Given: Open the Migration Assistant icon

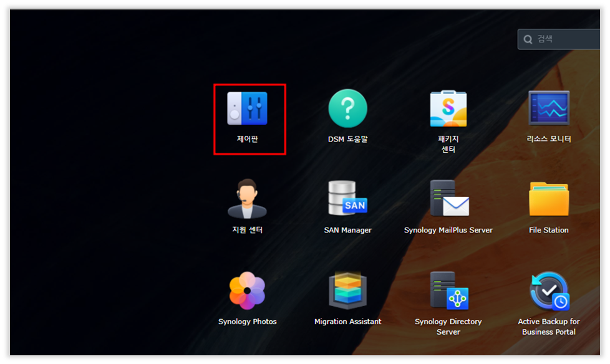Looking at the screenshot, I should (347, 290).
